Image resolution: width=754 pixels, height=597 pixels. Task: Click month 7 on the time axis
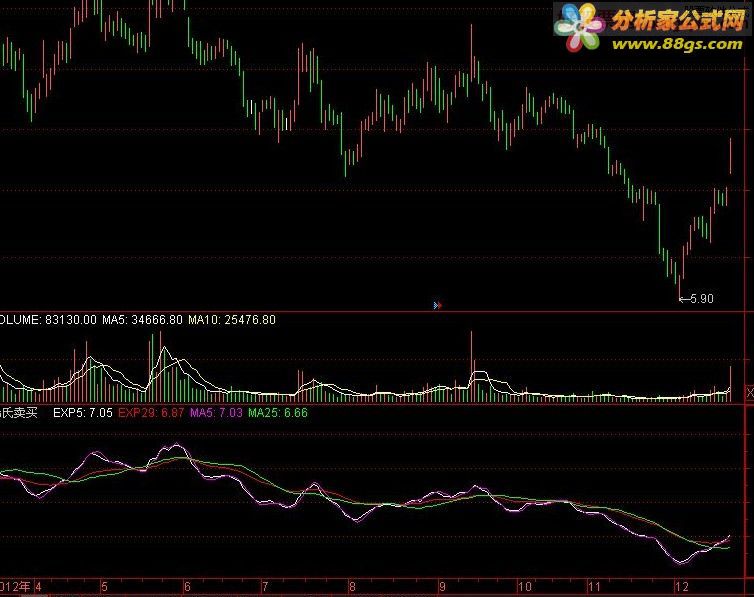pyautogui.click(x=264, y=586)
